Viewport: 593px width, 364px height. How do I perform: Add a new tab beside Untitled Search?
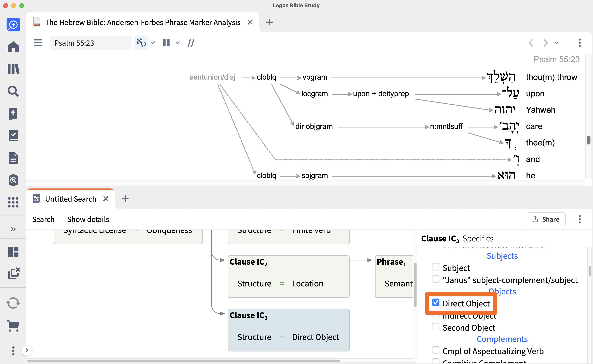pos(125,199)
